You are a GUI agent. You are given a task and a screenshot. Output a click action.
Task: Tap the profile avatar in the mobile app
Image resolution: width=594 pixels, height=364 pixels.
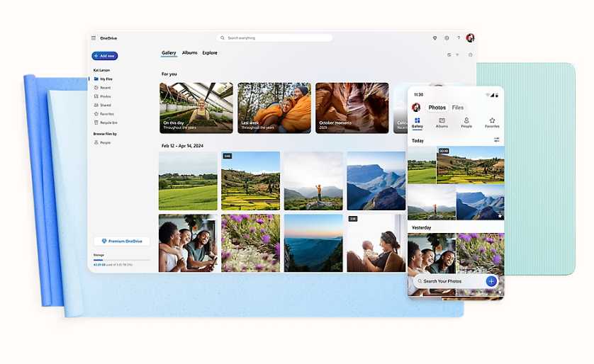point(416,108)
